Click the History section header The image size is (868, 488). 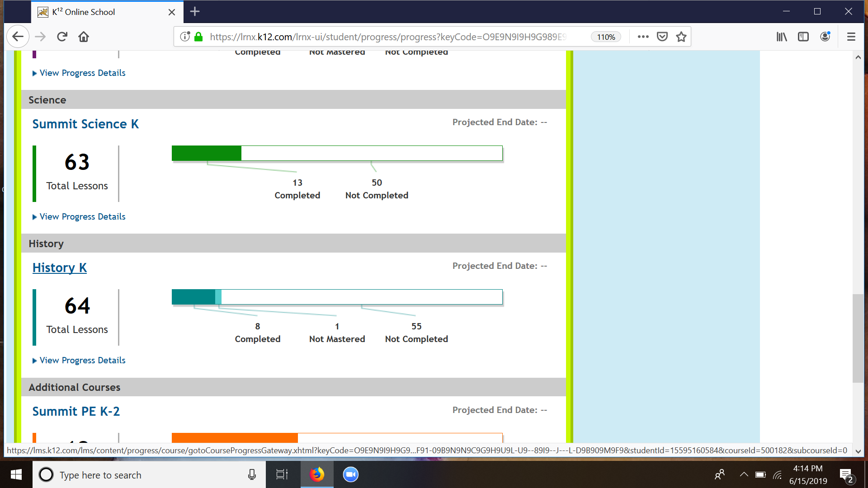pyautogui.click(x=293, y=244)
